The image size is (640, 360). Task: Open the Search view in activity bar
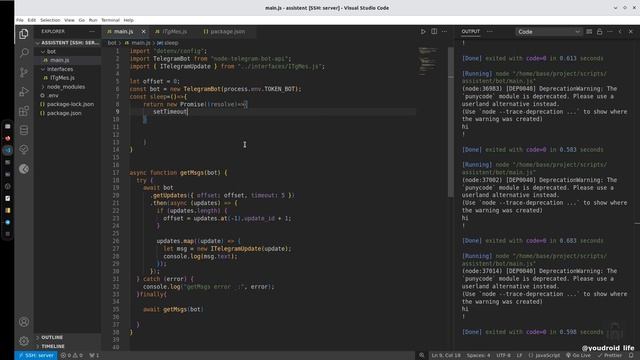24,53
